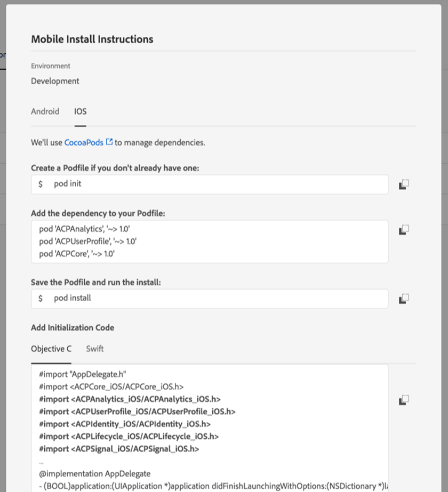Click the pod 'ACPCore' dependency line
Image resolution: width=448 pixels, height=492 pixels.
[x=77, y=254]
